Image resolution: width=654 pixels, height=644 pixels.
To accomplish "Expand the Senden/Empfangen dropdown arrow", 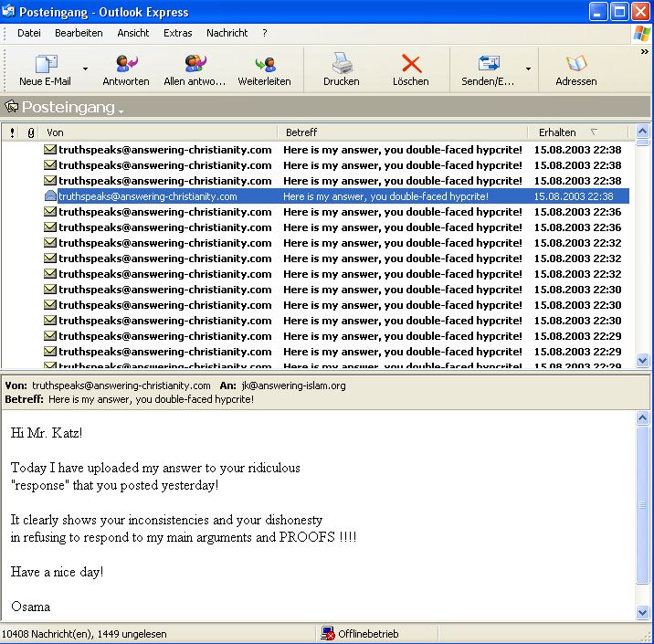I will 528,69.
